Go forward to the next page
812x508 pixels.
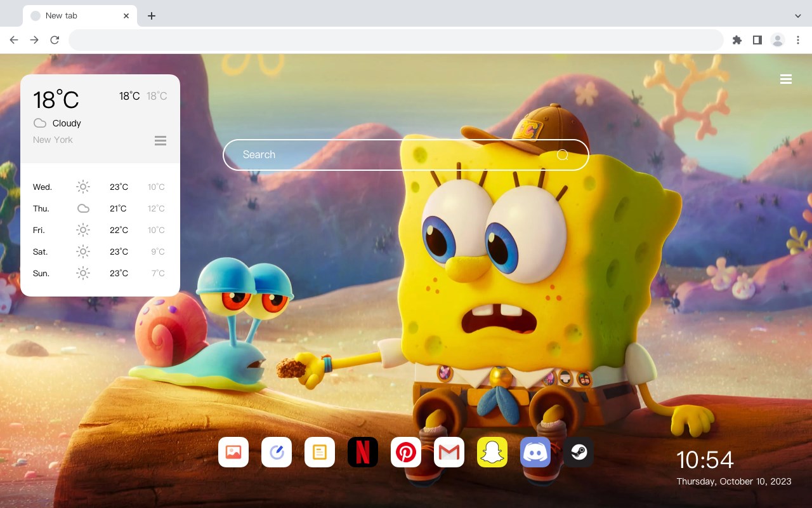click(34, 40)
